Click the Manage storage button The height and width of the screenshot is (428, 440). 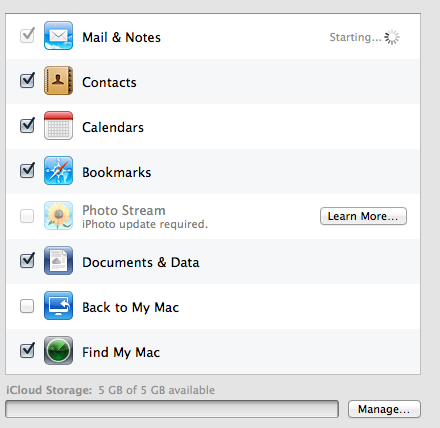(x=384, y=409)
